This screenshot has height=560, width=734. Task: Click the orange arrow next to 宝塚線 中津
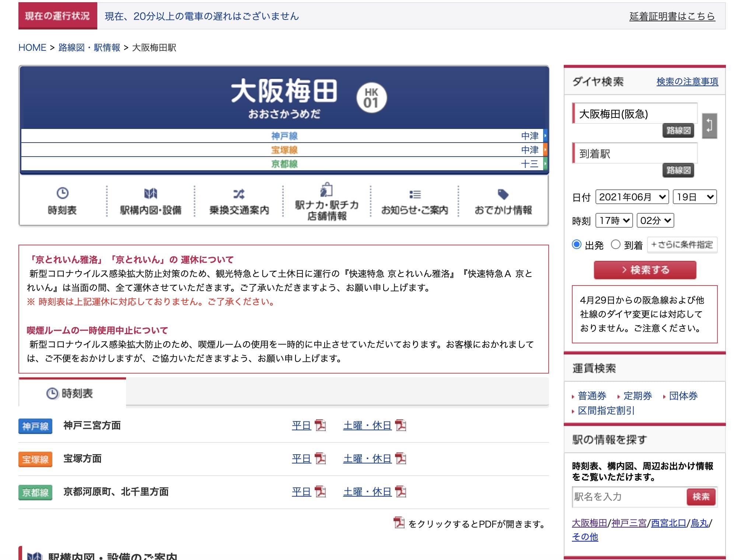coord(545,150)
